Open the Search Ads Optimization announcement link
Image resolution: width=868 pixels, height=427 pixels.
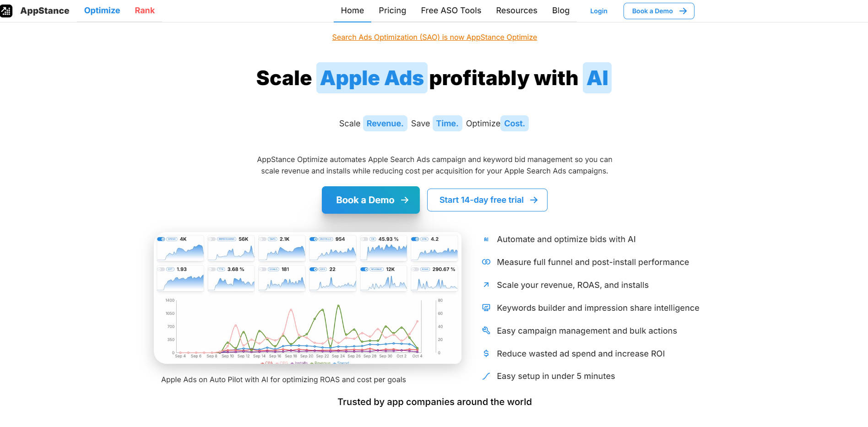(x=434, y=37)
